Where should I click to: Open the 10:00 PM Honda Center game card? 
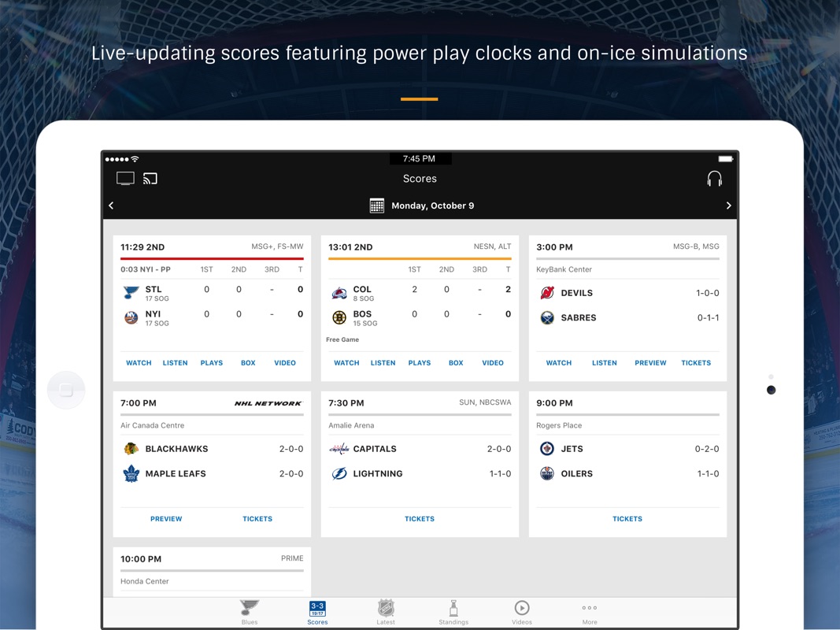click(x=212, y=572)
